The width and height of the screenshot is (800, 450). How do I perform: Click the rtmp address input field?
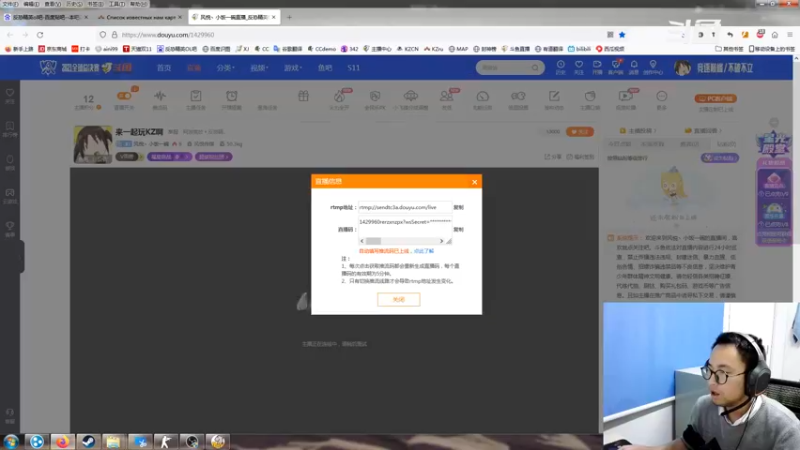tap(405, 207)
